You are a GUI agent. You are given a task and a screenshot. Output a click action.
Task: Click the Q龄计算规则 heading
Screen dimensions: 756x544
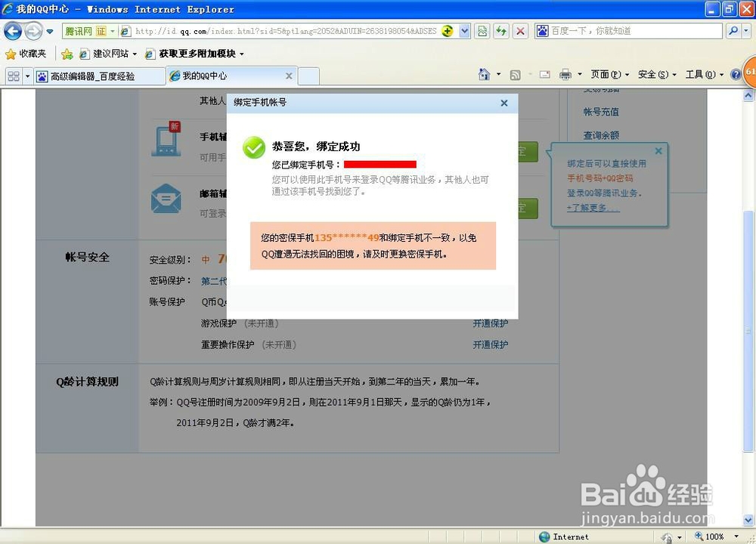[x=87, y=382]
